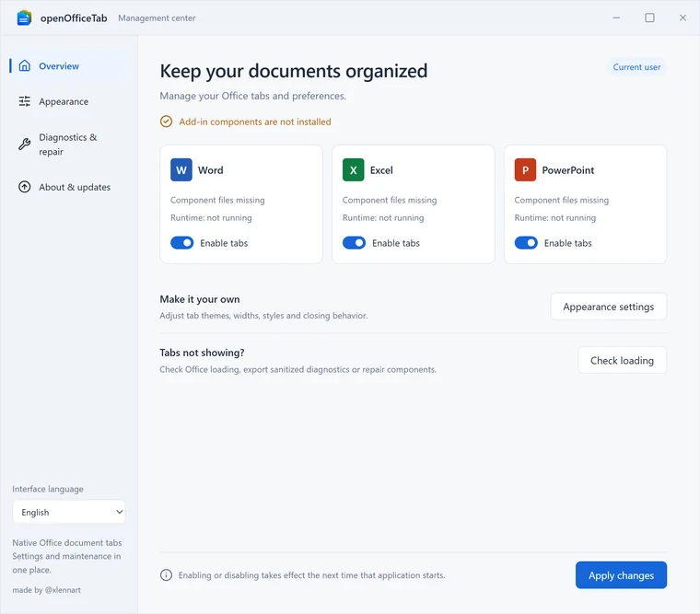
Task: Toggle Enable tabs for Word
Action: pos(182,243)
